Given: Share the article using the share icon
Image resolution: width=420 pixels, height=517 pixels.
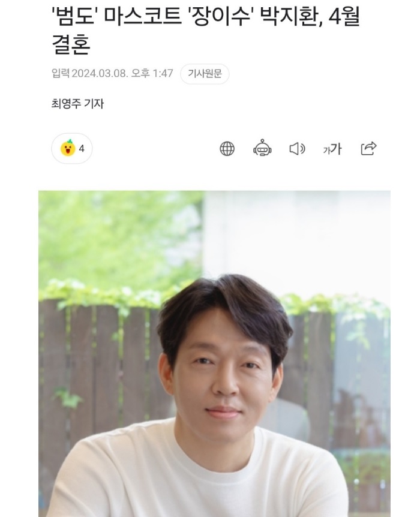Looking at the screenshot, I should pos(368,148).
